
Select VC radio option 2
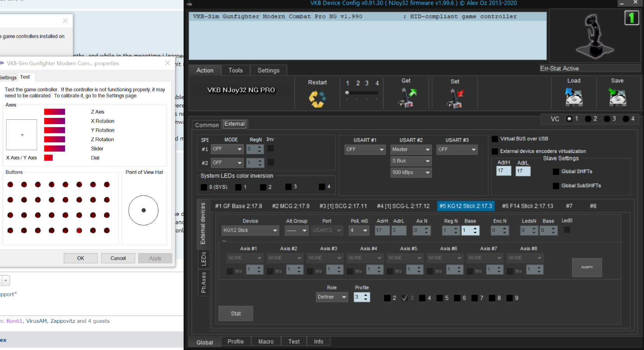pyautogui.click(x=588, y=119)
